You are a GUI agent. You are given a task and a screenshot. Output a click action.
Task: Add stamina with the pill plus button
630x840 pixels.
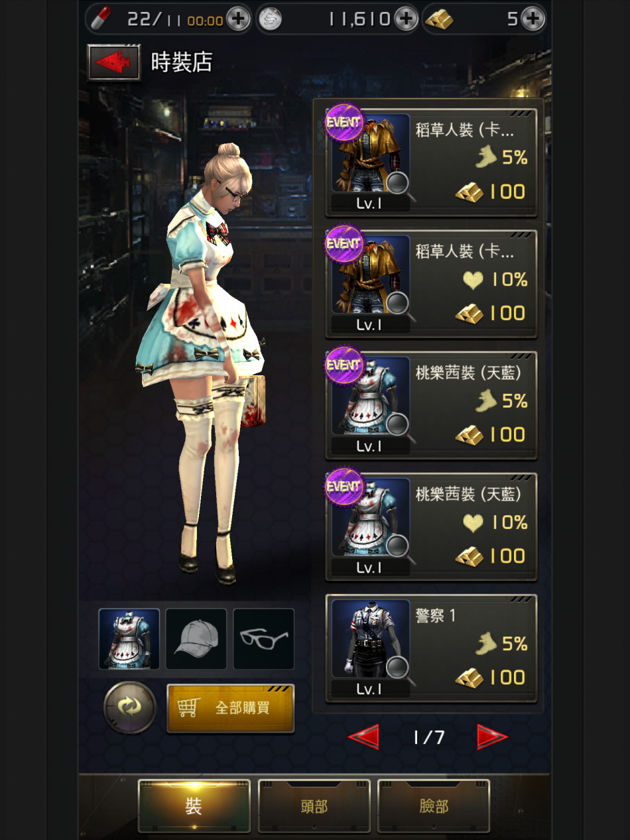237,19
